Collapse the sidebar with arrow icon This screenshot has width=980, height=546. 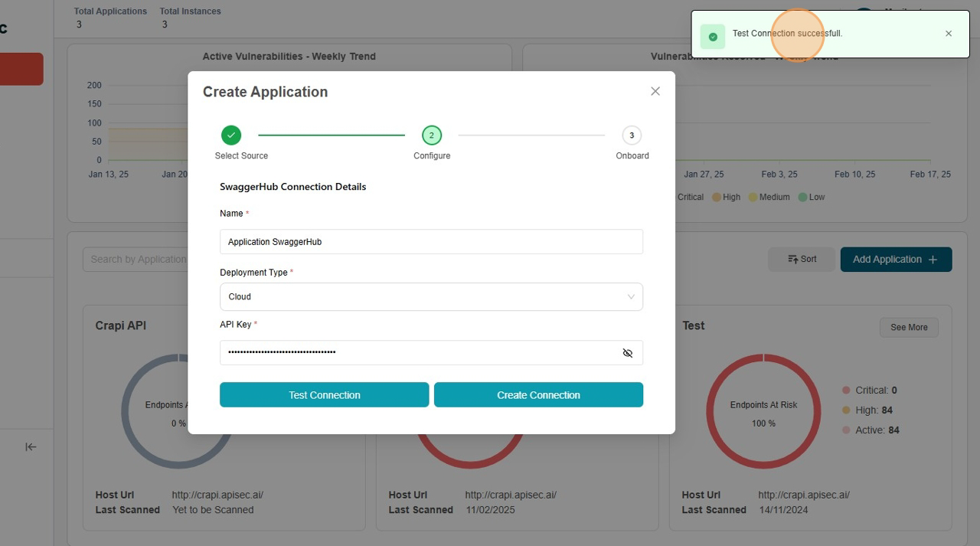click(x=31, y=447)
